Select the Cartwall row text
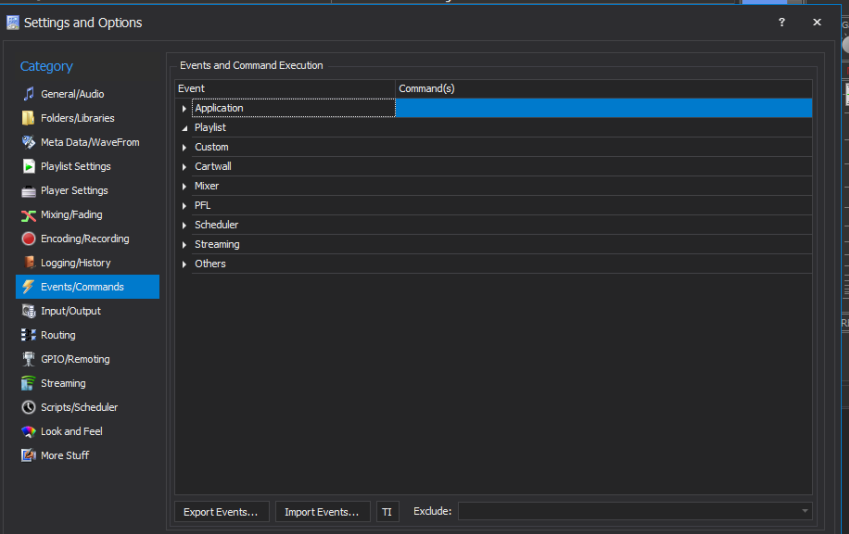849x534 pixels. point(213,166)
